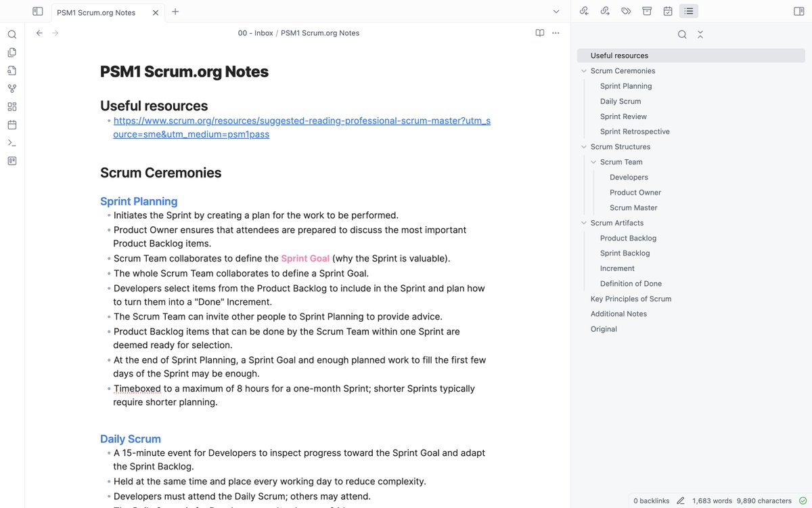The width and height of the screenshot is (812, 508).
Task: Click the Useful resources heading in note
Action: coord(154,106)
